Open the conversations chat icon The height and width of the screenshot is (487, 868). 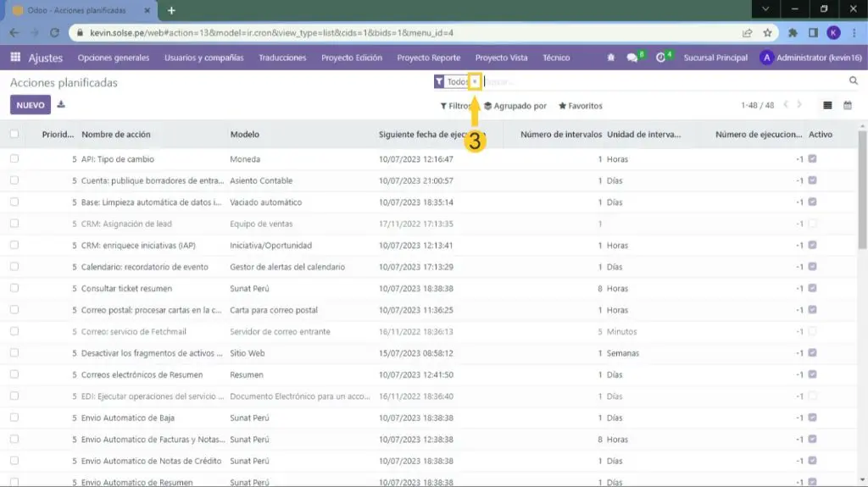click(632, 58)
